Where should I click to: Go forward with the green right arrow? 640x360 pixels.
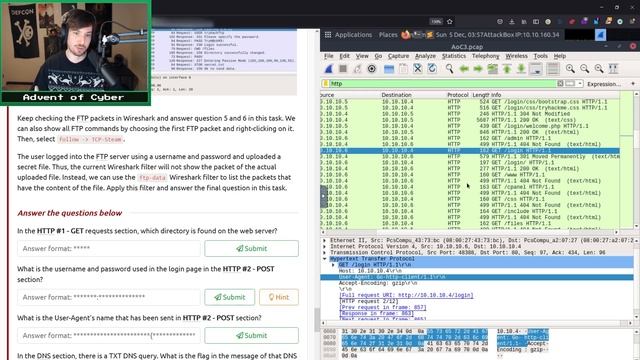coord(478,69)
